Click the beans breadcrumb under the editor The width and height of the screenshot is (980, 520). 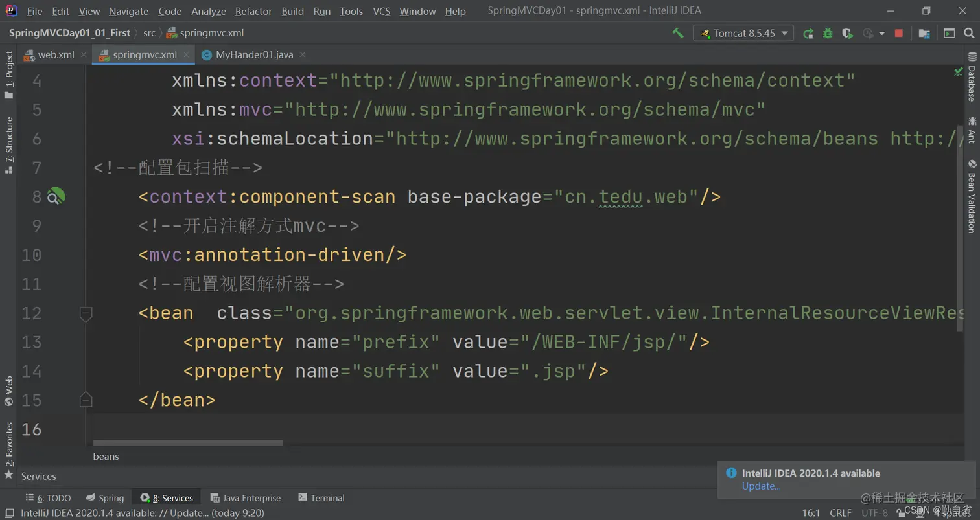(x=106, y=457)
